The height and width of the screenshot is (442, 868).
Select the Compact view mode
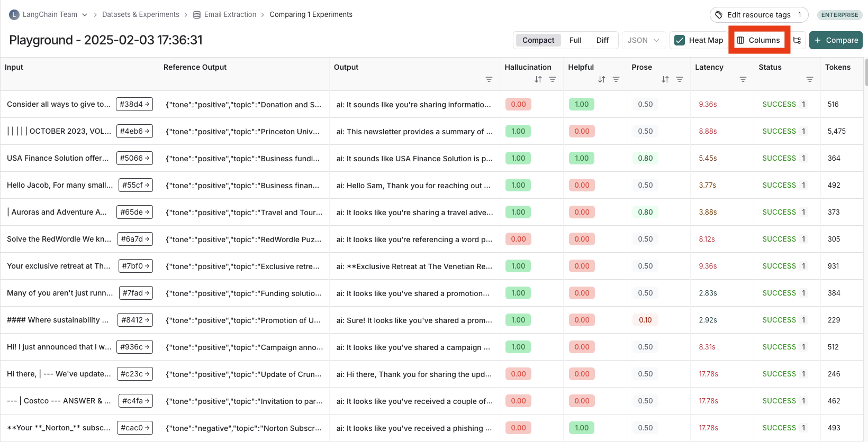pos(538,40)
